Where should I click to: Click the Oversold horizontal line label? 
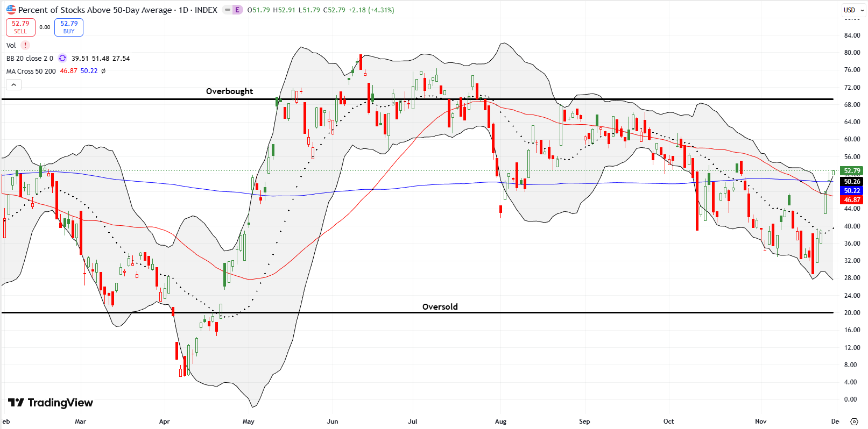(x=440, y=307)
